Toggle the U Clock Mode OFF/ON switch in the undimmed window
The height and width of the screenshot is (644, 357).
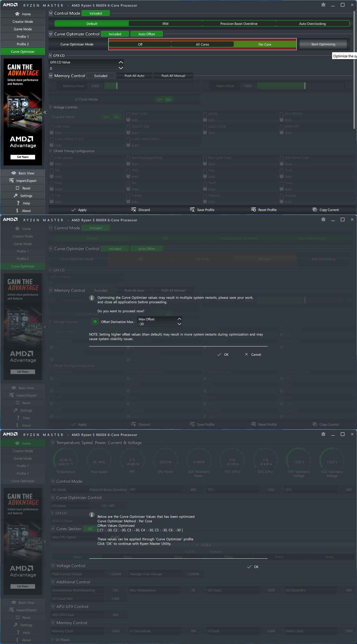coord(164,99)
